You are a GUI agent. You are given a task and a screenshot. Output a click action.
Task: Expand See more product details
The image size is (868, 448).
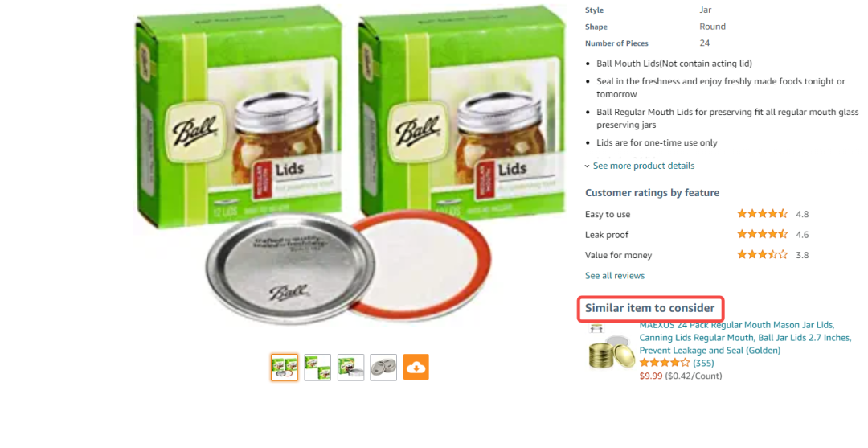[x=643, y=166]
